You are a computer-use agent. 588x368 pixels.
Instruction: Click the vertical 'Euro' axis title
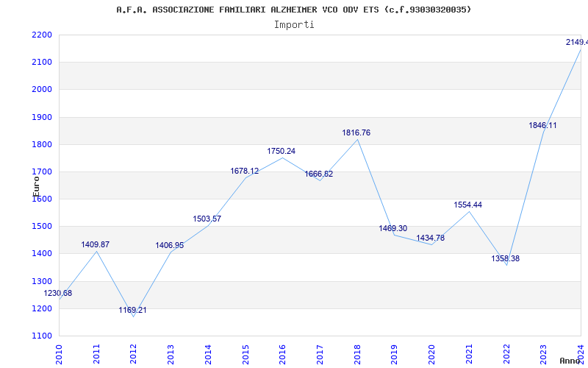(x=36, y=186)
